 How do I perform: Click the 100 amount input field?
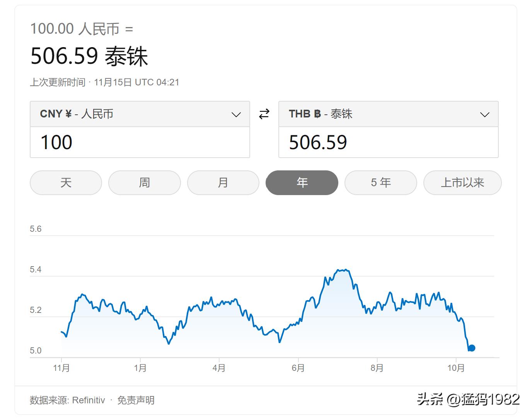[140, 142]
